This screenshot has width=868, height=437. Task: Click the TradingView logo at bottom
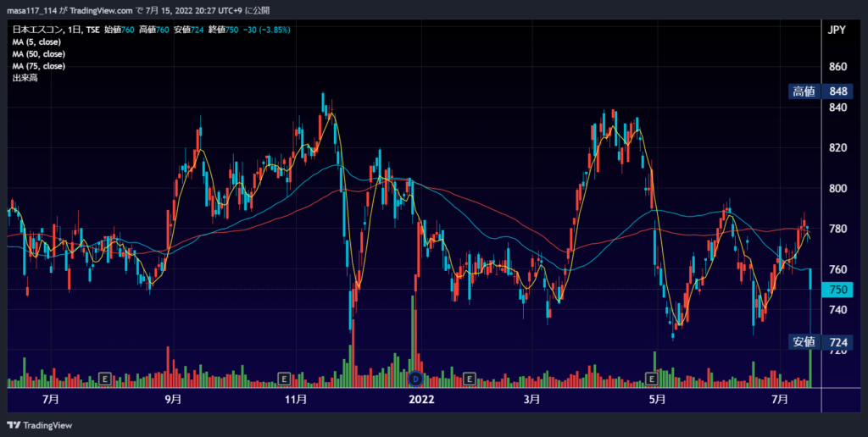[x=39, y=425]
